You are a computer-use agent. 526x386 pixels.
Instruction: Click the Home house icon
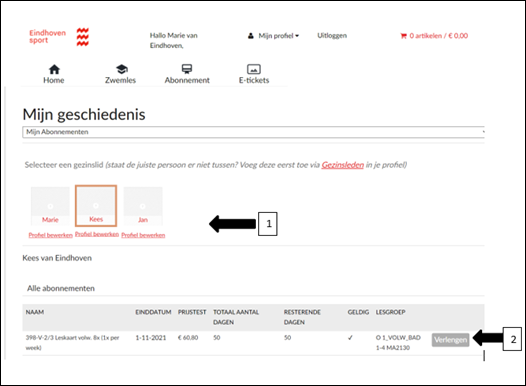(54, 69)
